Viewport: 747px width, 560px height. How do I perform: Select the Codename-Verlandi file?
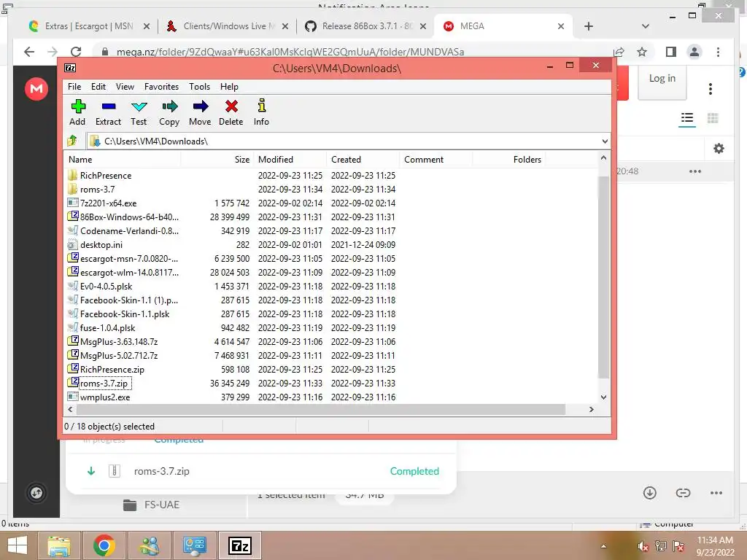click(x=129, y=230)
